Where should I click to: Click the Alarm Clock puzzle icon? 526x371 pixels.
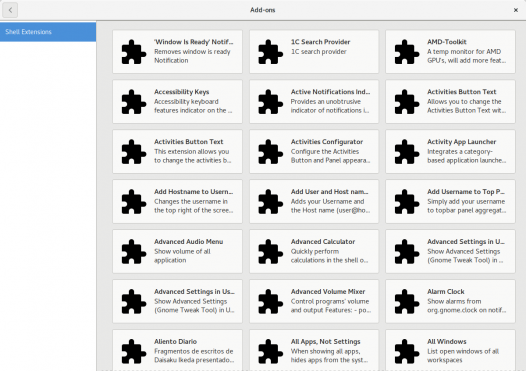point(407,302)
